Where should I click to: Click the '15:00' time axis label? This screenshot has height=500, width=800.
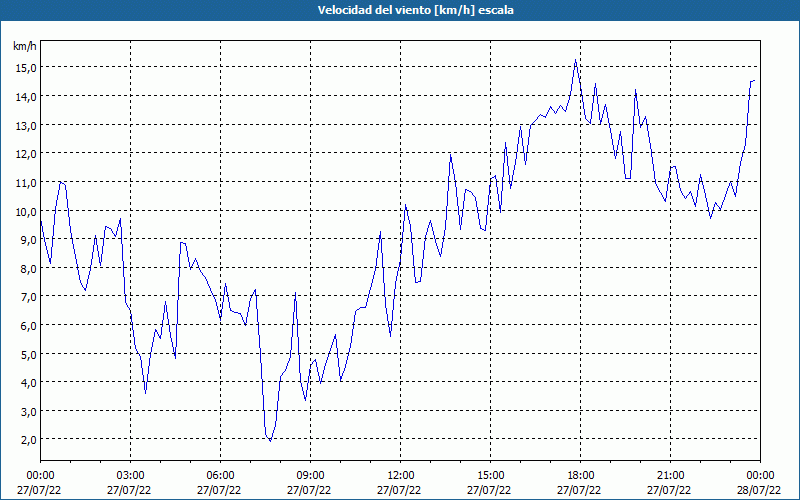coord(490,476)
